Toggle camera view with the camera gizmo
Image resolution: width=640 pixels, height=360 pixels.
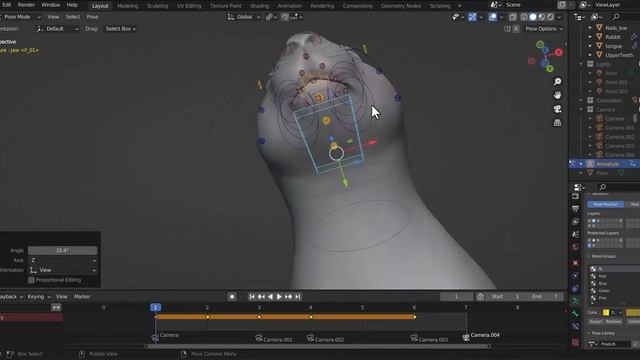point(557,109)
